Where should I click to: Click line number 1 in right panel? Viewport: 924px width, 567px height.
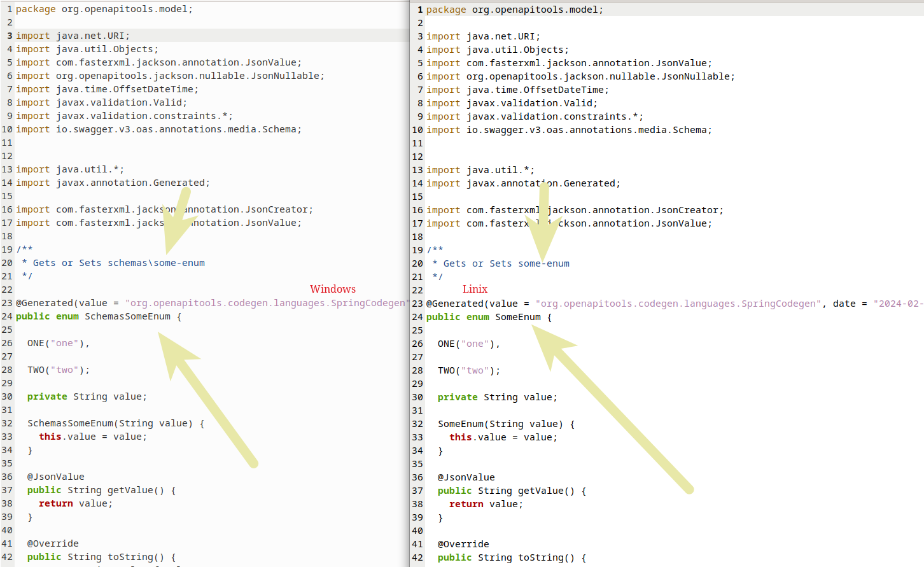tap(419, 9)
